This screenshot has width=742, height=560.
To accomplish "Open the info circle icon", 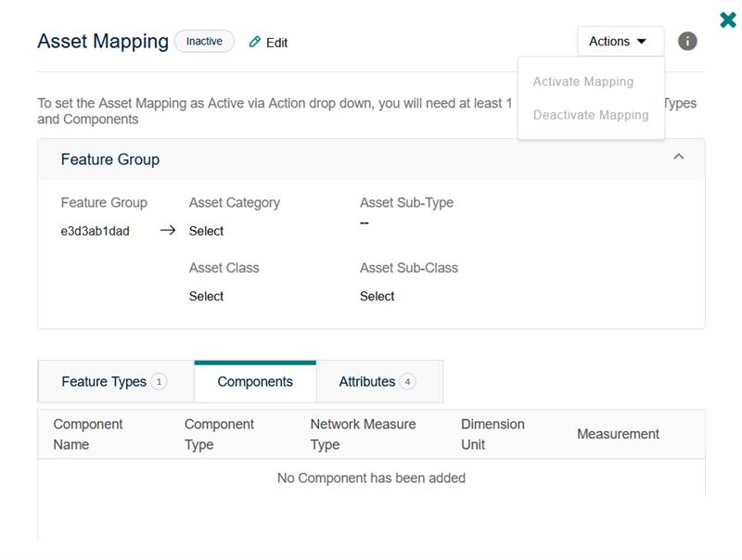I will pos(687,41).
